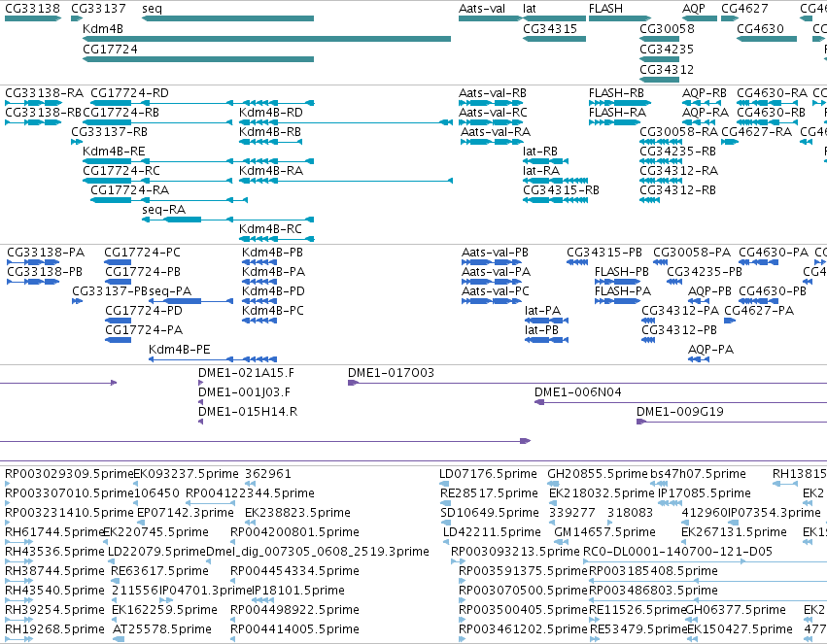Click the CG33138-PA protein label
The image size is (827, 644).
click(x=46, y=253)
